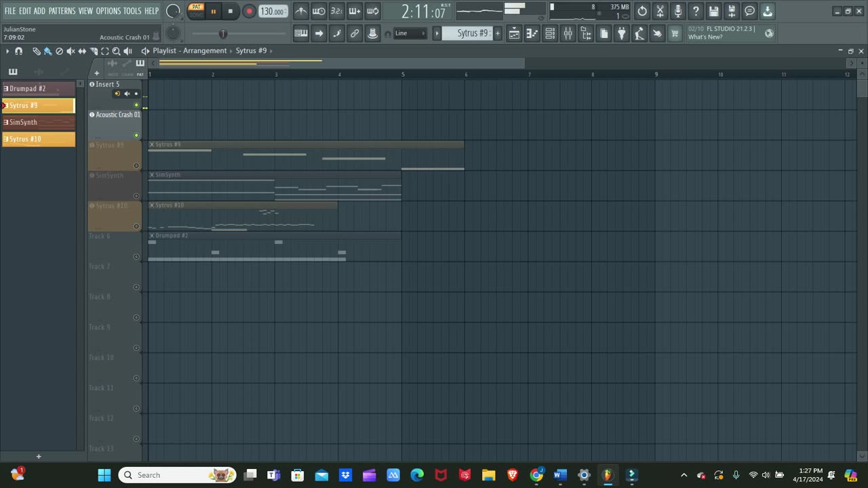The width and height of the screenshot is (868, 488).
Task: Open the EDIT menu
Action: 25,11
